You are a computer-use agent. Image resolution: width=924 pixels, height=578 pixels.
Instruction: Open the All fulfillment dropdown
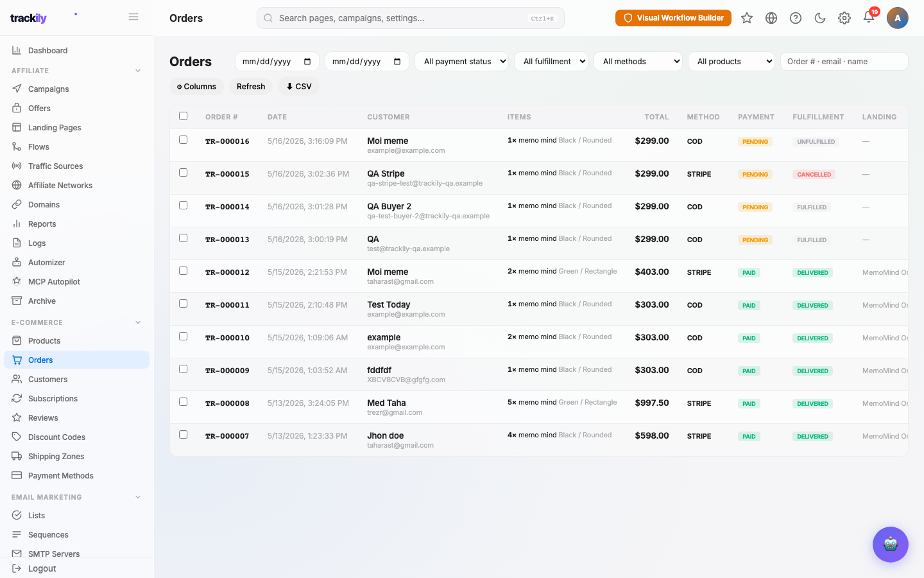(551, 62)
